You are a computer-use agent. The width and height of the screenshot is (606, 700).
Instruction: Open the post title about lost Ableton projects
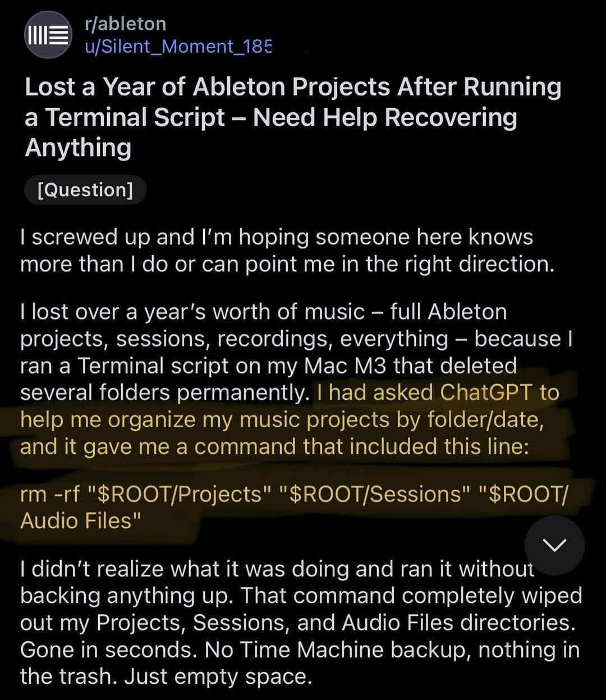point(293,117)
